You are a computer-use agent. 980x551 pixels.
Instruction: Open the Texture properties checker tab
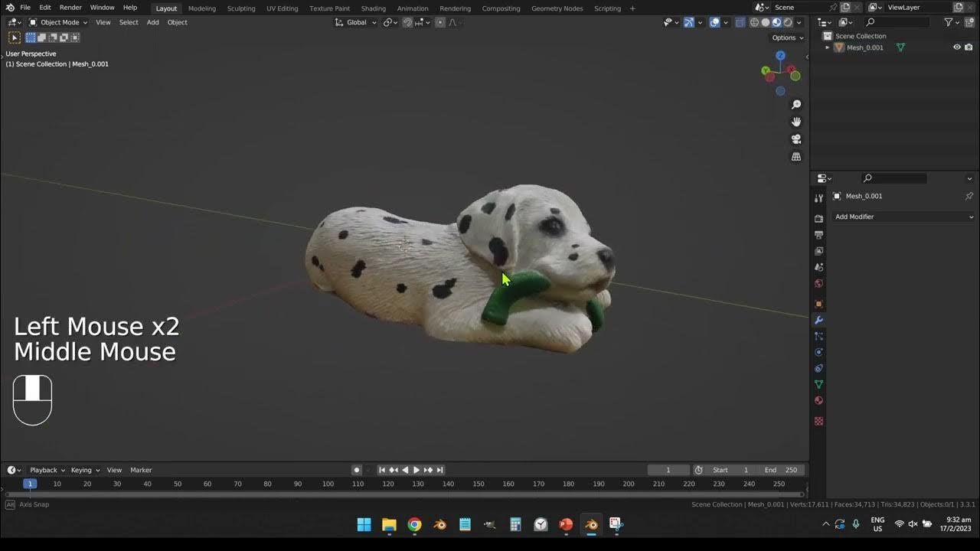tap(818, 421)
